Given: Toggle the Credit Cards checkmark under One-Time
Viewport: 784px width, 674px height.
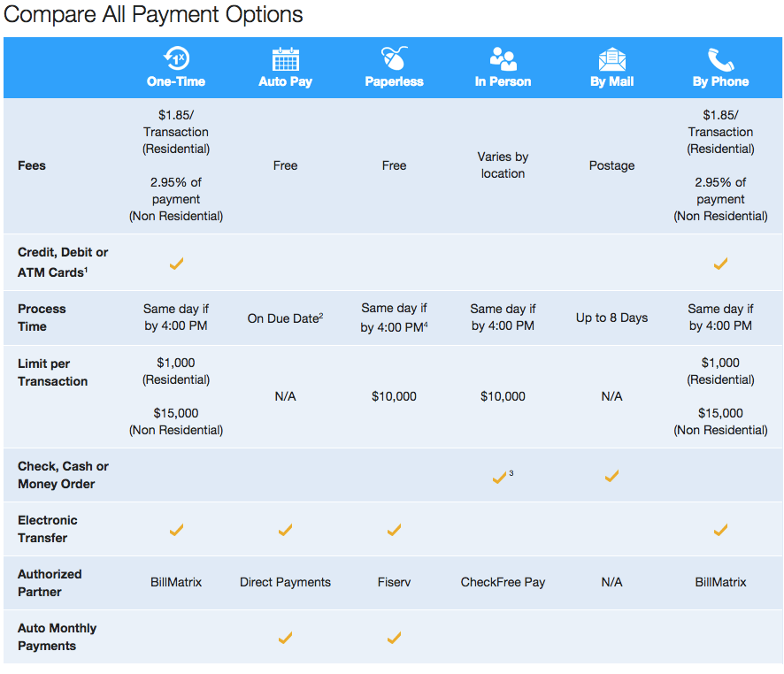Looking at the screenshot, I should (x=175, y=263).
